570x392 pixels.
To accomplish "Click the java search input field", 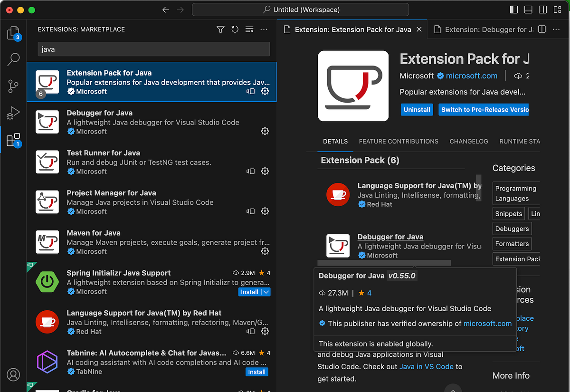I will pos(153,49).
